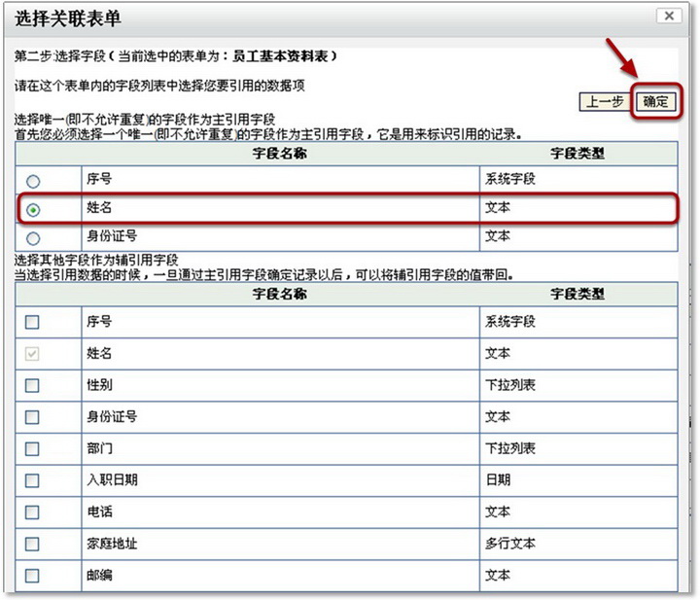The image size is (700, 600).
Task: Click 电话 field name text
Action: coord(99,512)
